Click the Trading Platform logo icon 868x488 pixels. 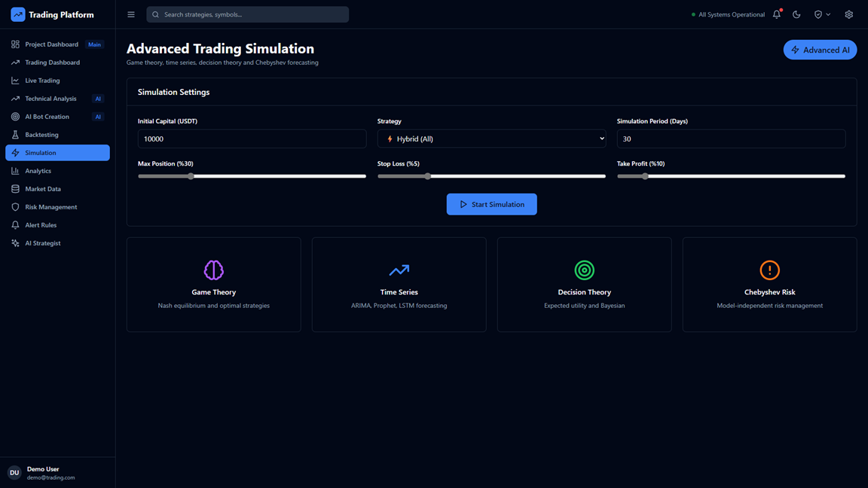coord(17,14)
